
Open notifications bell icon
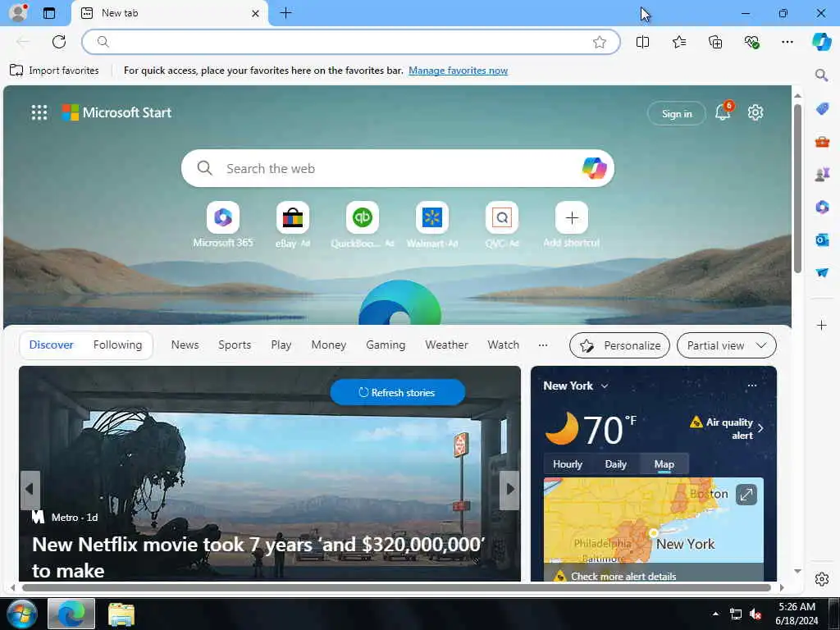[x=723, y=112]
